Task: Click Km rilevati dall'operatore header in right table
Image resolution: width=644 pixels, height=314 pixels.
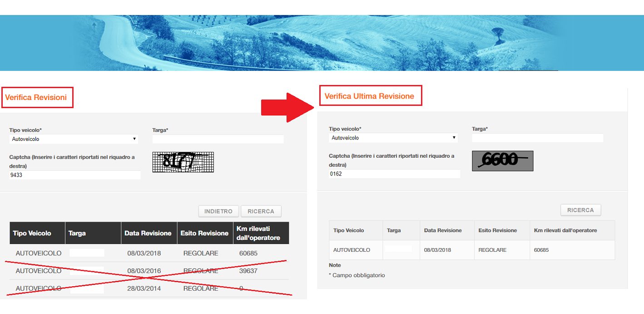Action: point(572,230)
